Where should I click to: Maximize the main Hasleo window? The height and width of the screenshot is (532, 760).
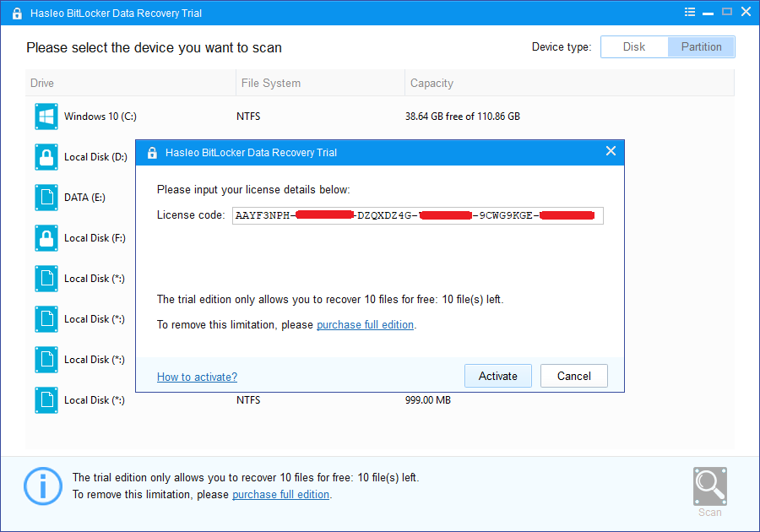tap(727, 12)
